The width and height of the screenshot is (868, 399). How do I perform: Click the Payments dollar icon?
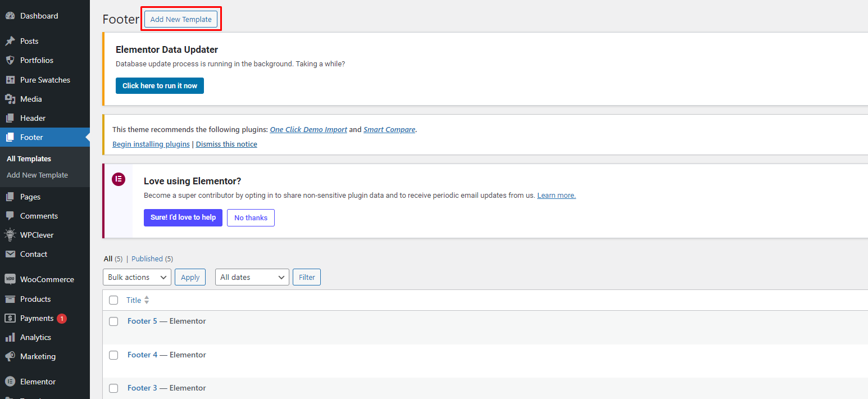tap(10, 318)
